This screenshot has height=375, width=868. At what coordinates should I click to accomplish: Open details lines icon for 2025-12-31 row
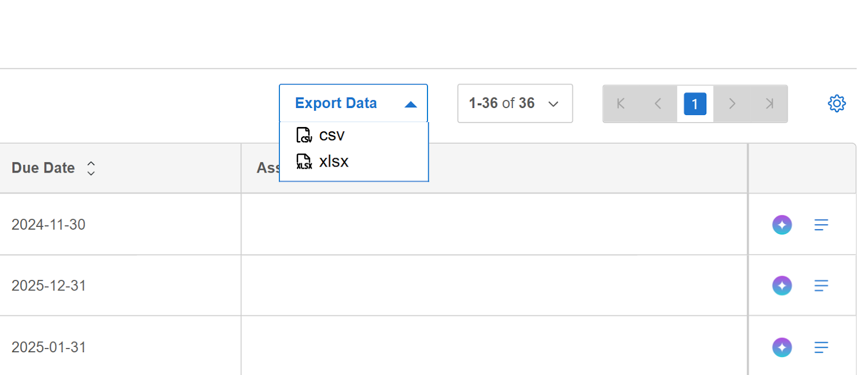point(821,285)
